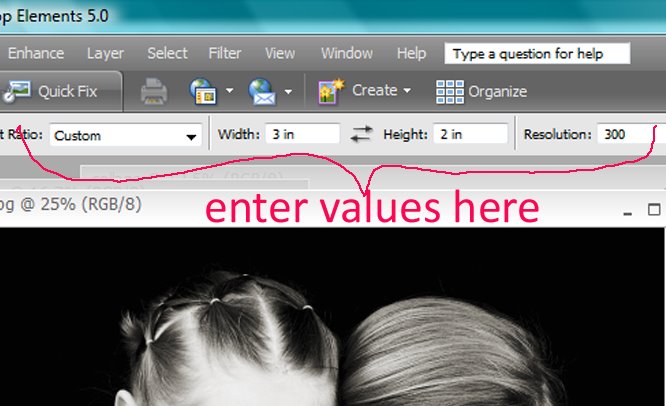This screenshot has width=666, height=406.
Task: Open the View menu
Action: (x=280, y=54)
